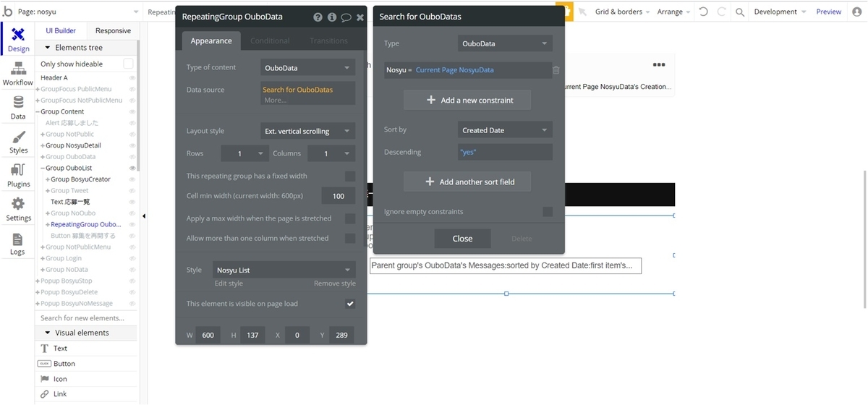The image size is (868, 405).
Task: Collapse Group OuboList tree node
Action: point(43,168)
